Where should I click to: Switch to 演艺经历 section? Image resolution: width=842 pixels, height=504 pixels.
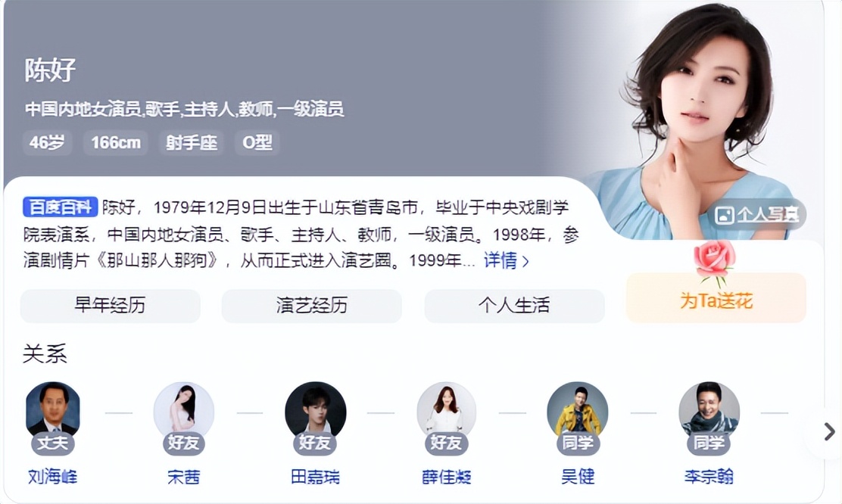[x=312, y=306]
